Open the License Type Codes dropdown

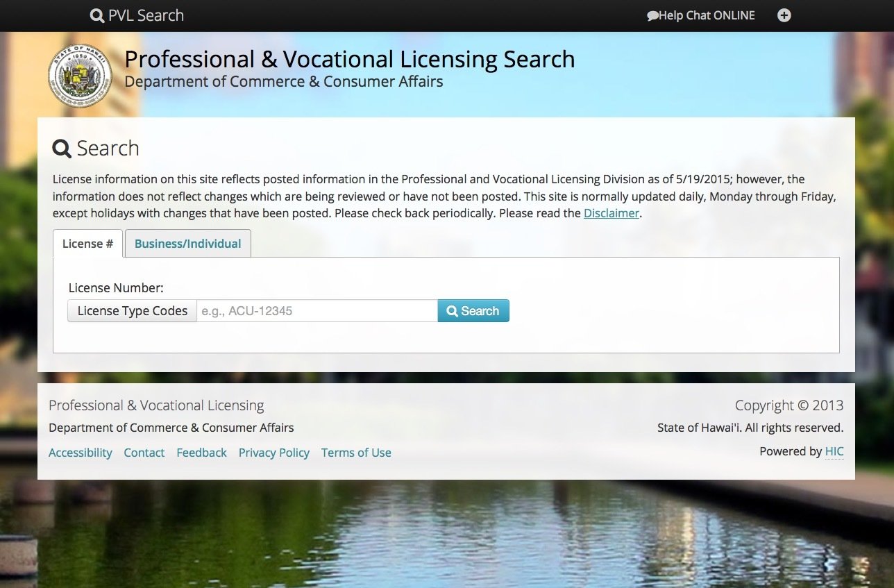[x=132, y=311]
